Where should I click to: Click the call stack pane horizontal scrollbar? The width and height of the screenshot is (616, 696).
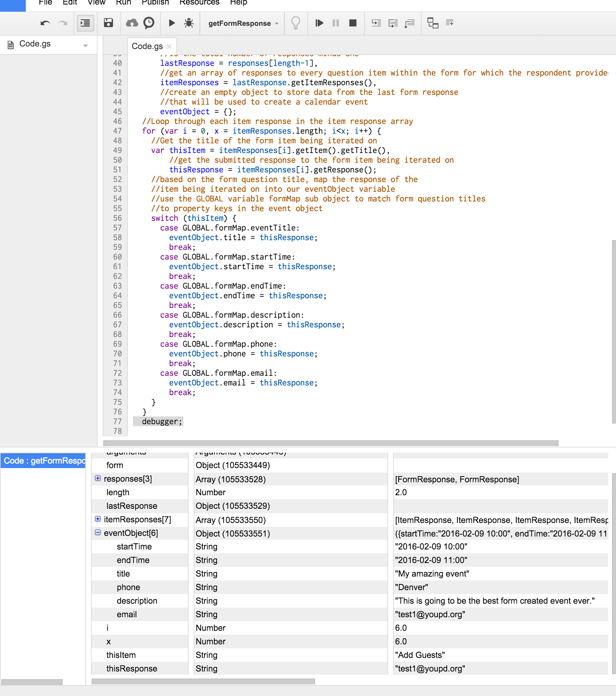tap(32, 682)
